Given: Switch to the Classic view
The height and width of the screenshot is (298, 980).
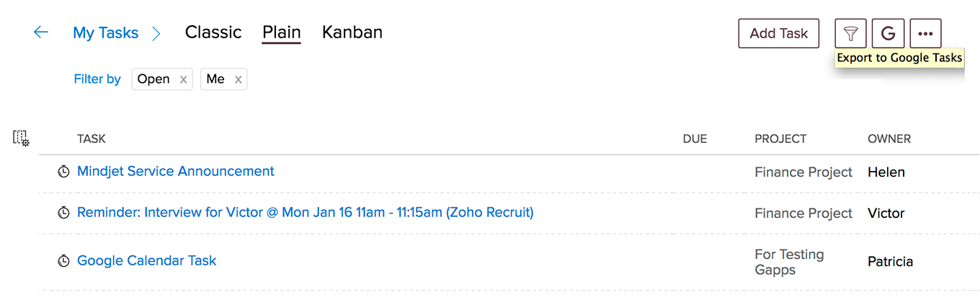Looking at the screenshot, I should (x=213, y=32).
